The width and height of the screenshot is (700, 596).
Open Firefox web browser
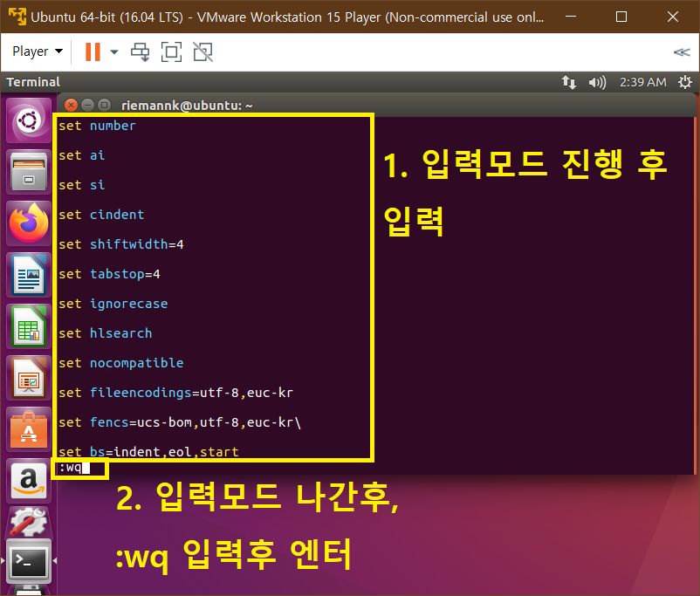29,223
